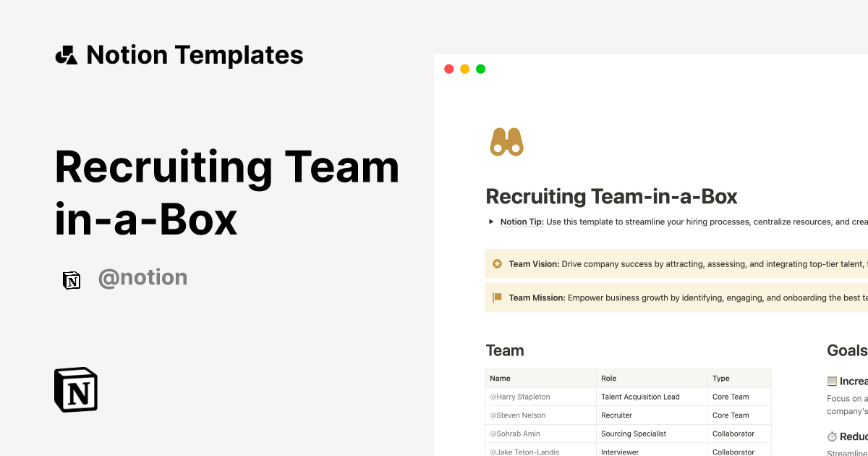Open the @Harry Stapleton mention
Image resolution: width=868 pixels, height=456 pixels.
pyautogui.click(x=519, y=397)
